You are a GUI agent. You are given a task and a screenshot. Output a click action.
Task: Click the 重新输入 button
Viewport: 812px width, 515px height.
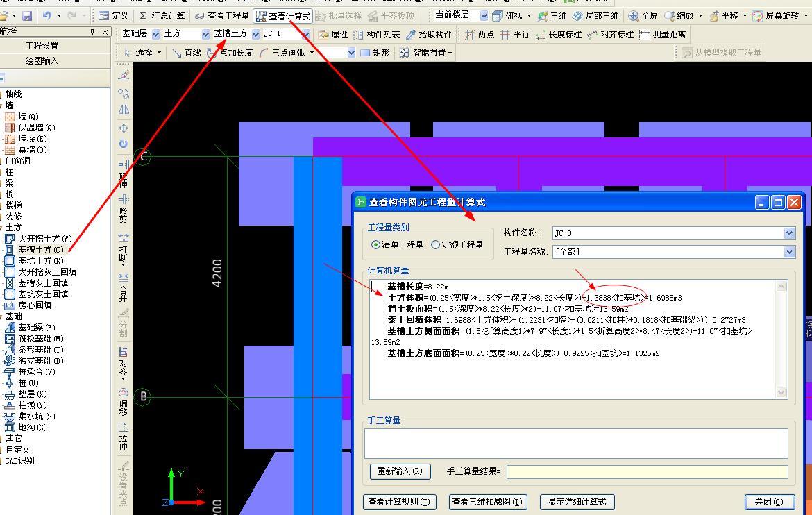click(x=400, y=471)
